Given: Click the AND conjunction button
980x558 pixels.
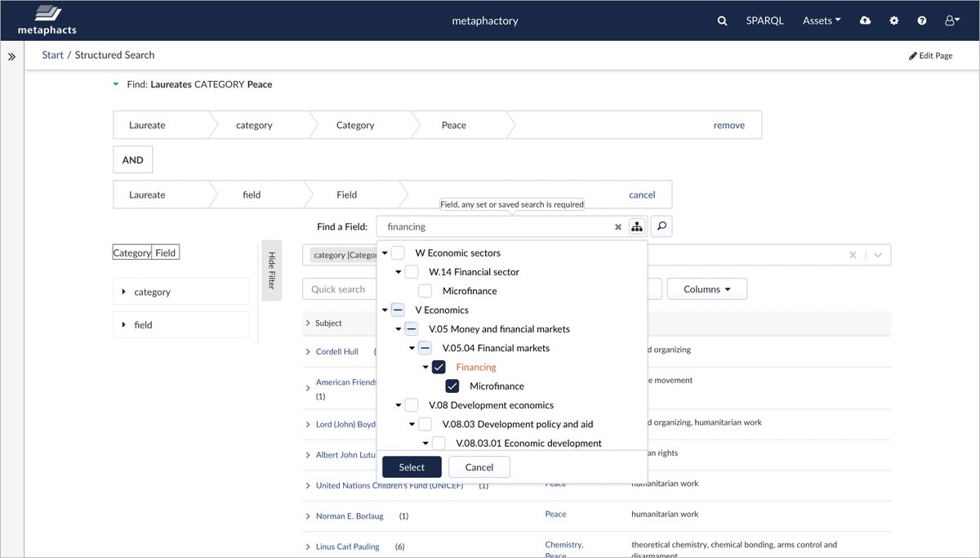Looking at the screenshot, I should [132, 160].
